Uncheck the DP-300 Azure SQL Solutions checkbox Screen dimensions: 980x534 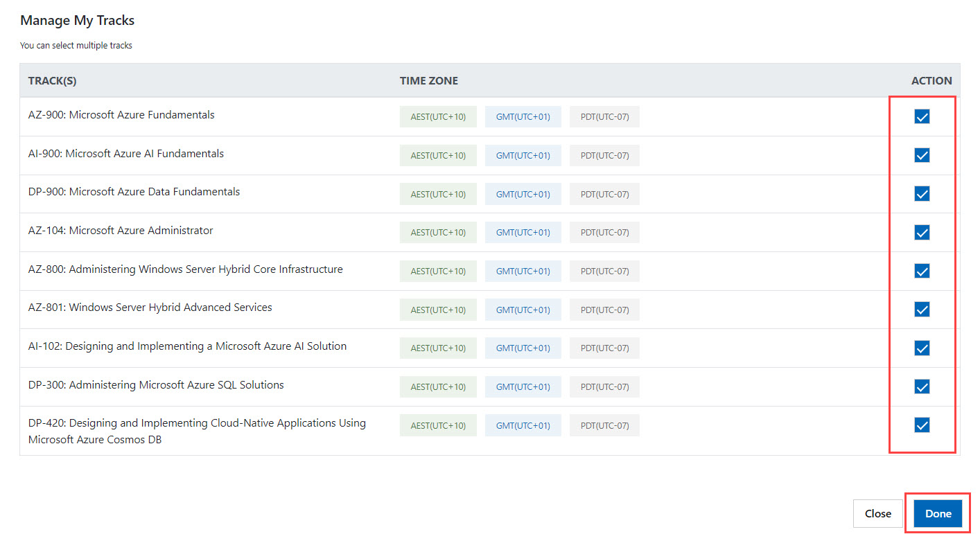[922, 386]
